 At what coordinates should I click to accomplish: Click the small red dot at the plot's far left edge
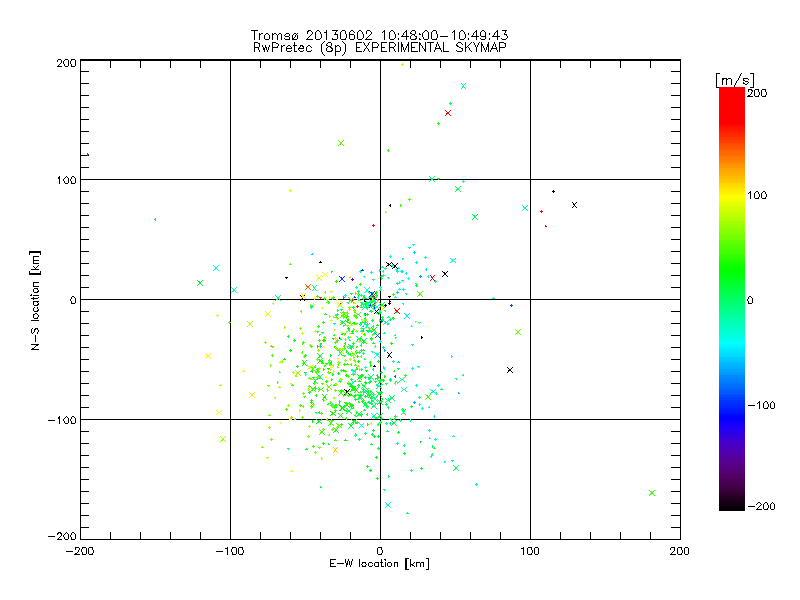[88, 154]
